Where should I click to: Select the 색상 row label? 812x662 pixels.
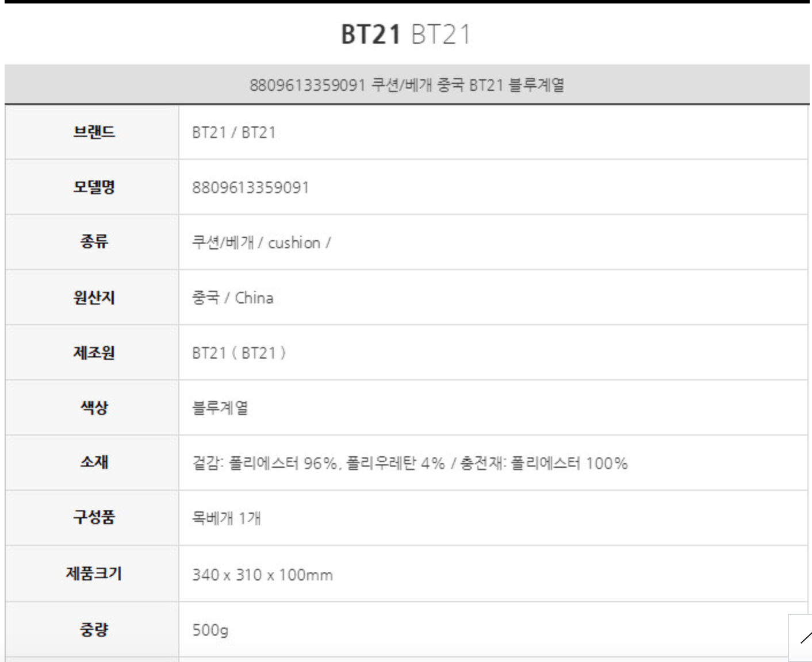[x=94, y=408]
